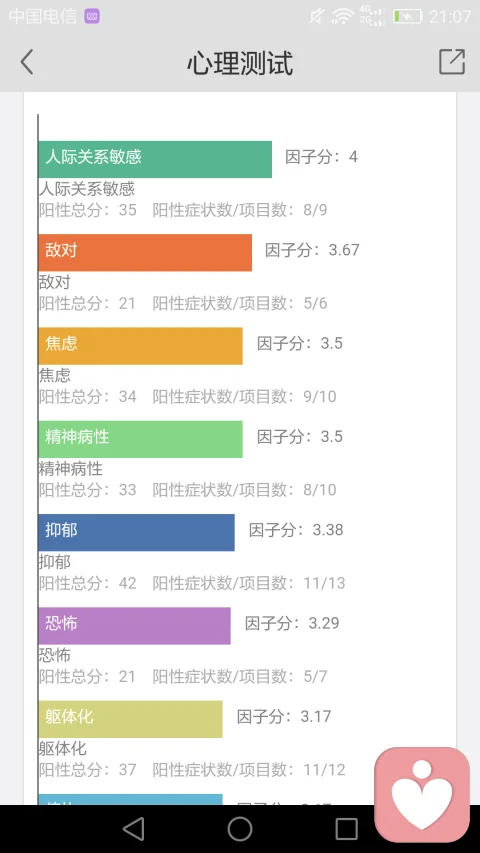Viewport: 480px width, 853px height.
Task: Open recent apps square button
Action: coord(346,829)
